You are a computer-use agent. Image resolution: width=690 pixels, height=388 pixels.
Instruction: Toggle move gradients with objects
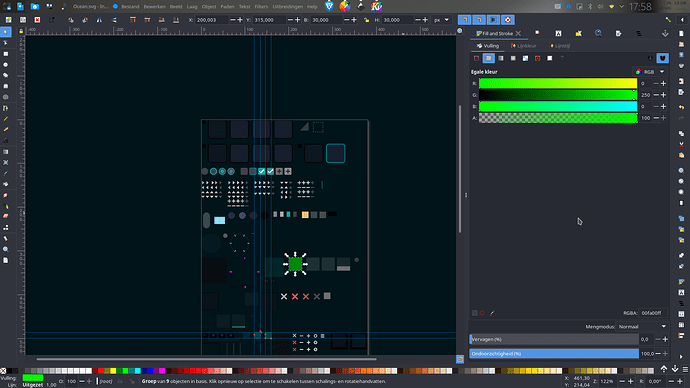coord(493,20)
